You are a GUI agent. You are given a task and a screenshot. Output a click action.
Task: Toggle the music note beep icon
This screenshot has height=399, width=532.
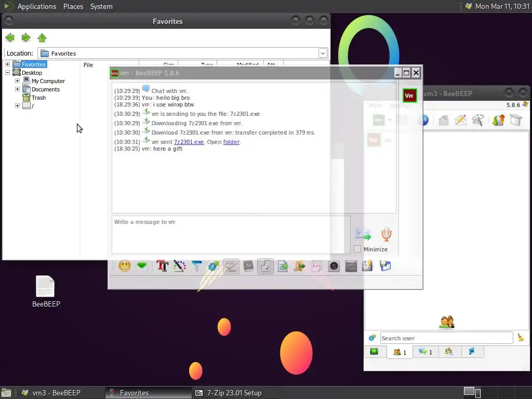pyautogui.click(x=265, y=265)
